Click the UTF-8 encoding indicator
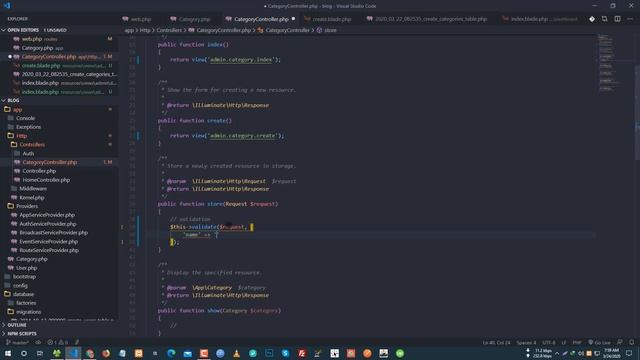 click(x=549, y=342)
